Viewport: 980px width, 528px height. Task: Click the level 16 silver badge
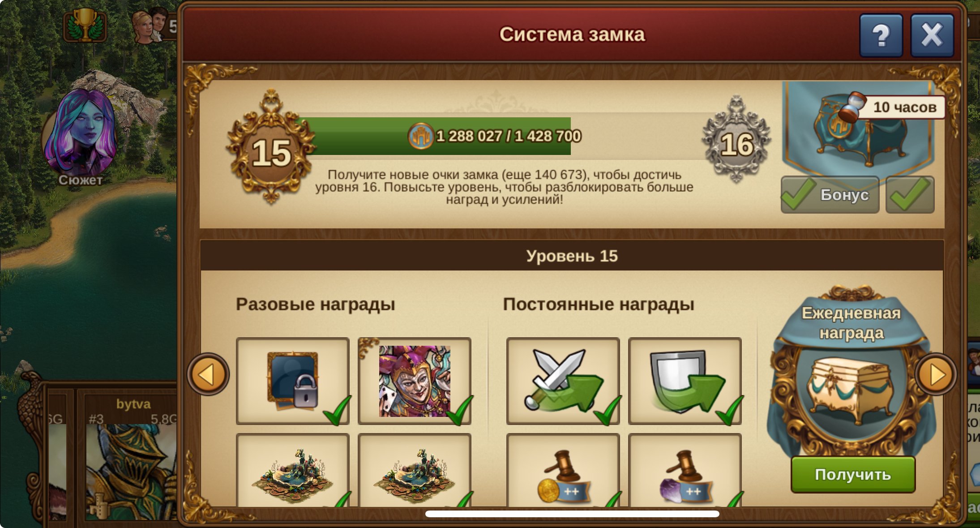click(736, 140)
